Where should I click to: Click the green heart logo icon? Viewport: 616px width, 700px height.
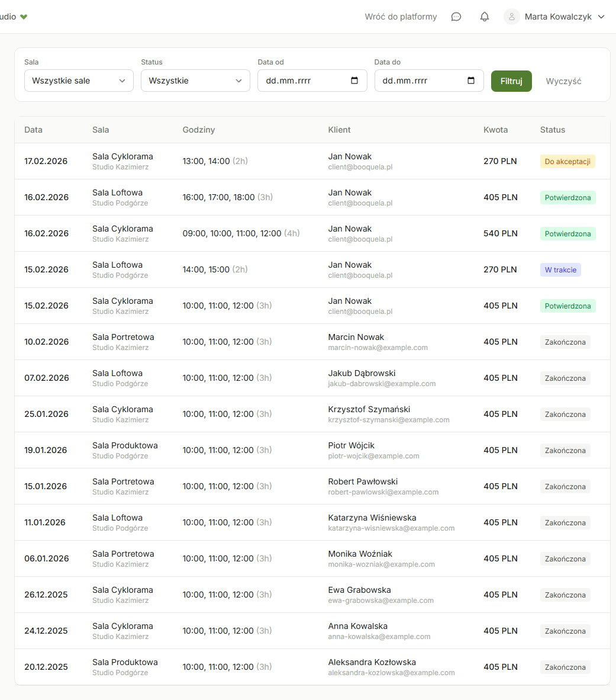[24, 17]
